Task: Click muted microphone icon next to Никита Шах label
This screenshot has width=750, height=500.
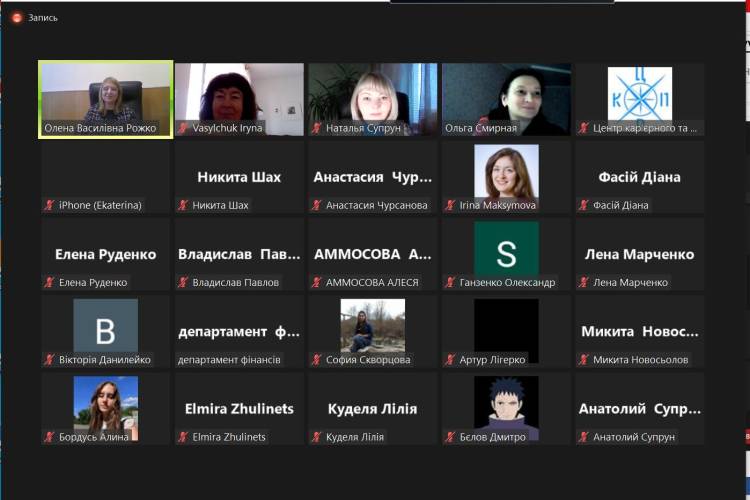Action: [183, 205]
